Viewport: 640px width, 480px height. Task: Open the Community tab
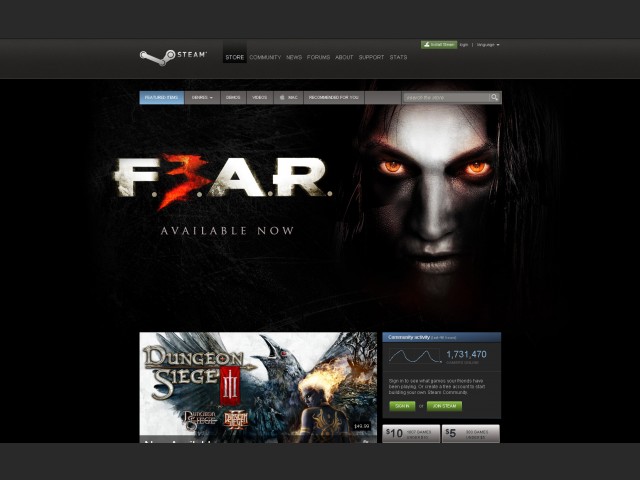[x=265, y=57]
